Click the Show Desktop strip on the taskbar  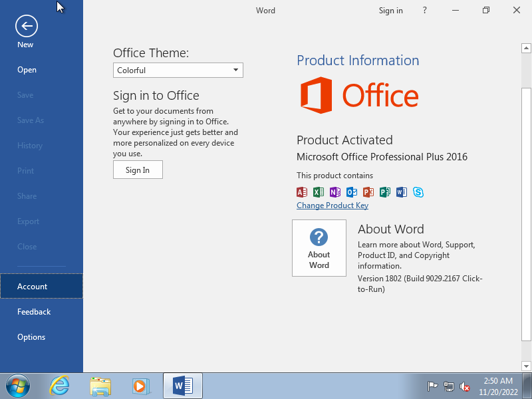point(527,386)
